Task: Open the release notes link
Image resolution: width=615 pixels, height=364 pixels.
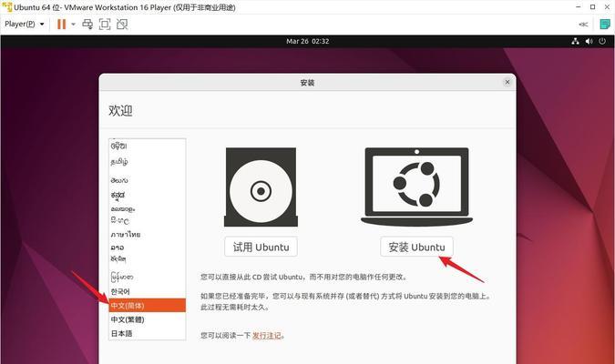Action: (x=267, y=336)
